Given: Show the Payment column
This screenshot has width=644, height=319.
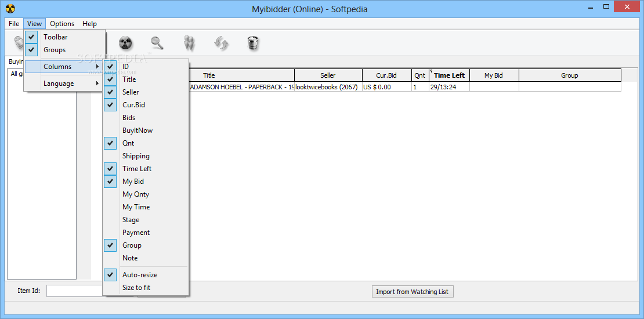Looking at the screenshot, I should pos(146,233).
